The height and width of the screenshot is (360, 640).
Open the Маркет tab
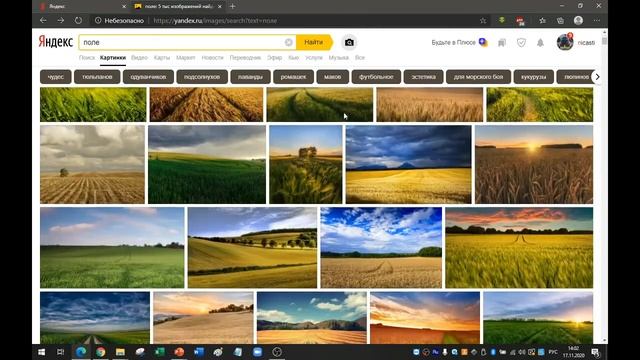(186, 58)
